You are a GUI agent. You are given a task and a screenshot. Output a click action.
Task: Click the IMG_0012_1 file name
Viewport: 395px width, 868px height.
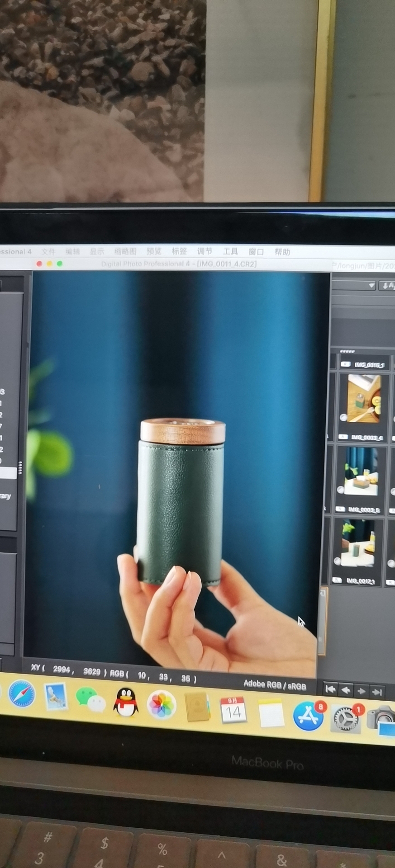click(361, 580)
